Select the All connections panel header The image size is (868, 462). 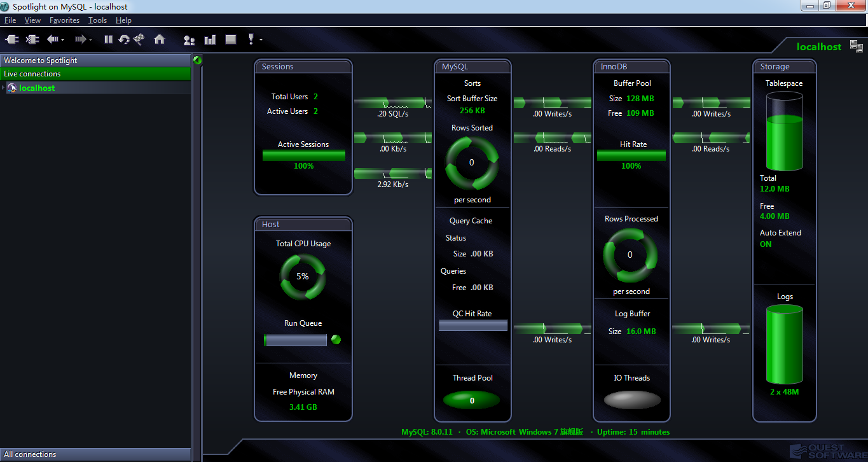click(x=95, y=454)
